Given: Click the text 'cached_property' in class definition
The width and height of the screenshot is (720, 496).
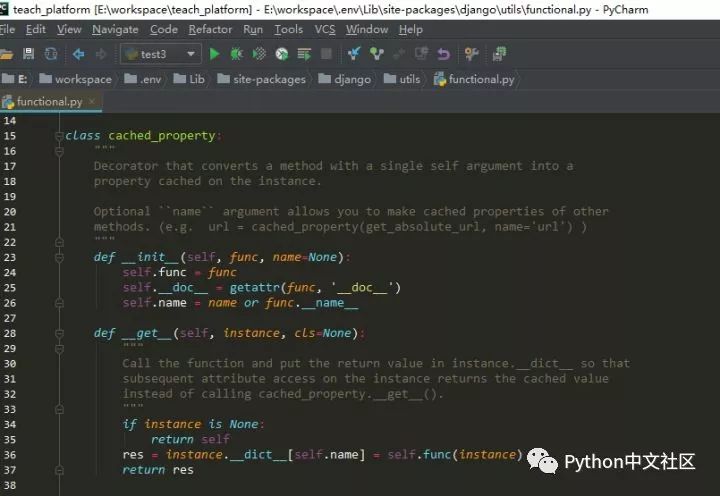Looking at the screenshot, I should coord(162,135).
